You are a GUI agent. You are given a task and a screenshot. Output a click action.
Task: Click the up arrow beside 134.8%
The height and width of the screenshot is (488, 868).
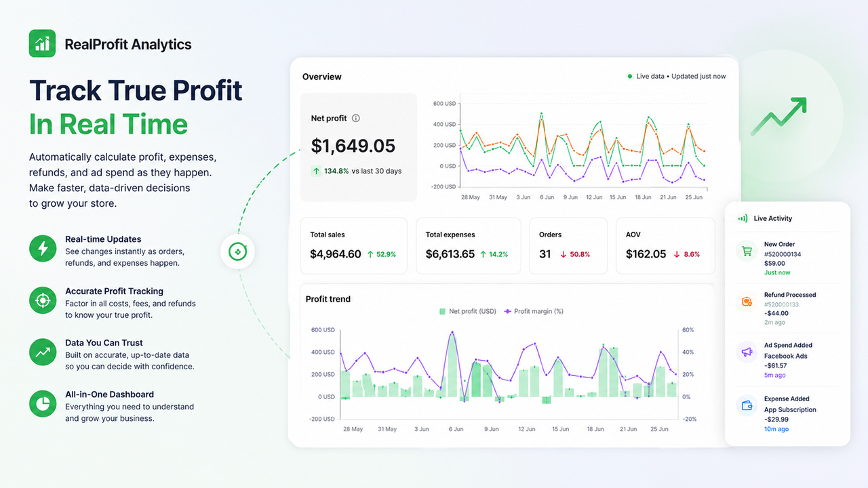(x=317, y=171)
